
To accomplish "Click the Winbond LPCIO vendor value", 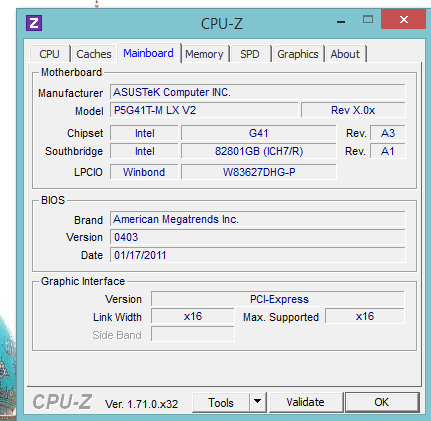I will 144,172.
